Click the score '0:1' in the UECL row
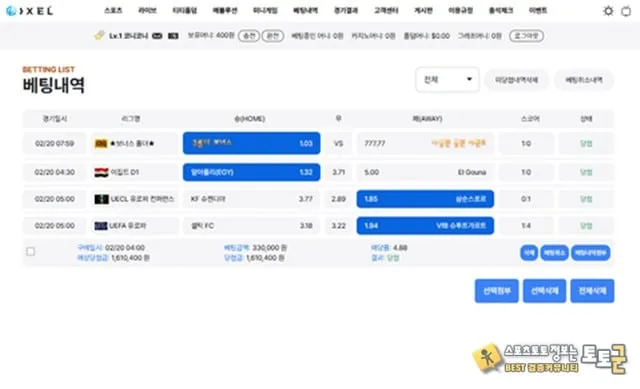The image size is (640, 389). click(x=526, y=199)
